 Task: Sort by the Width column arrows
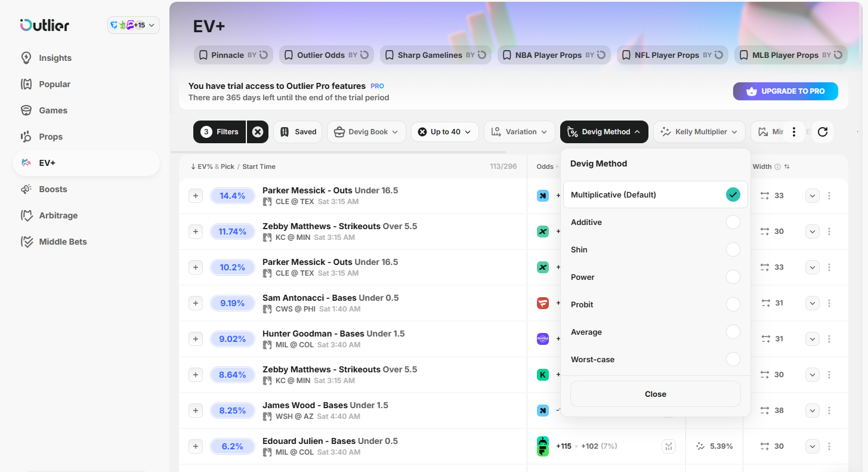point(787,167)
